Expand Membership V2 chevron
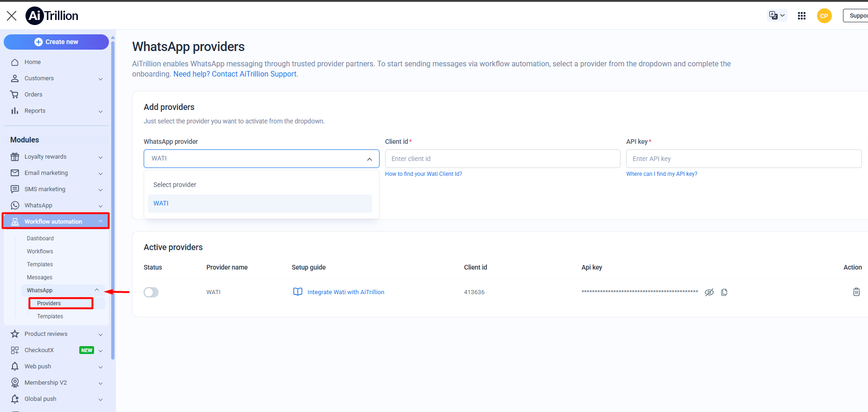Viewport: 868px width, 412px height. click(101, 383)
